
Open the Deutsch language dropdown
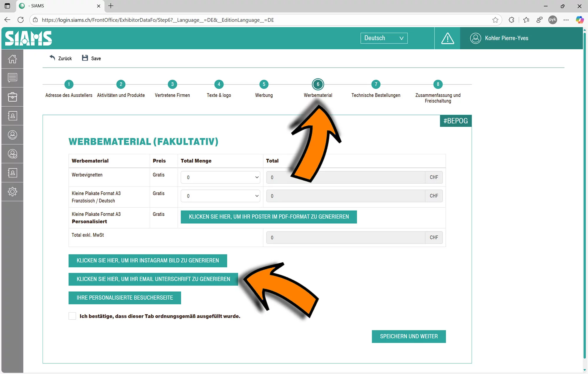tap(384, 38)
